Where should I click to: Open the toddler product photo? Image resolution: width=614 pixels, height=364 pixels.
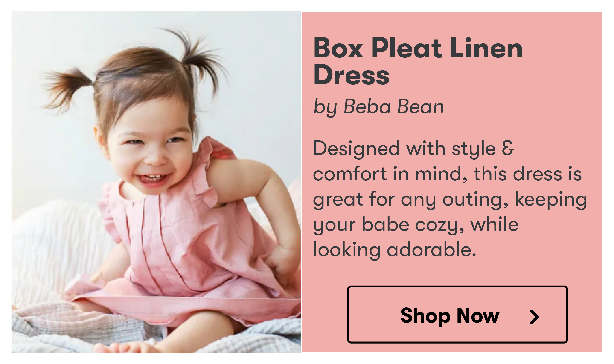pos(156,182)
